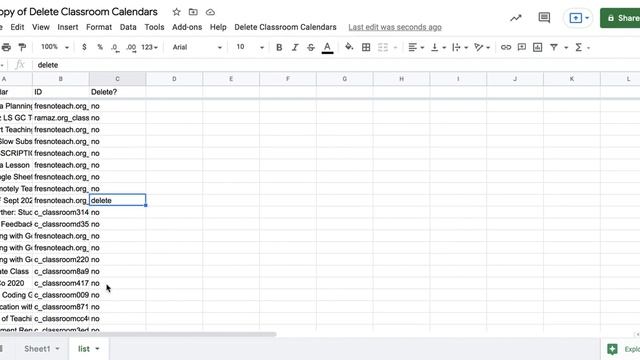Click the Delete? header cell
The height and width of the screenshot is (360, 640).
pos(118,92)
